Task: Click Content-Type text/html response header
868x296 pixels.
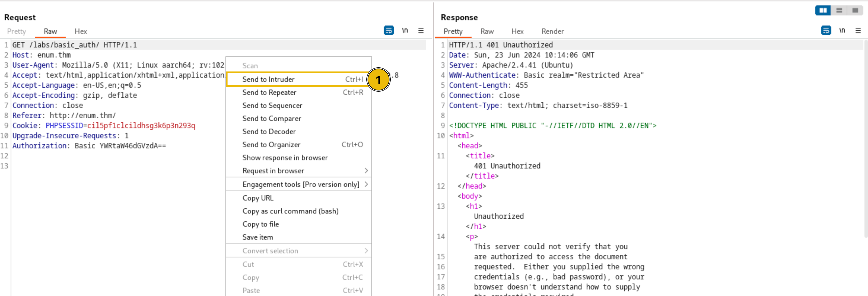Action: pyautogui.click(x=538, y=105)
